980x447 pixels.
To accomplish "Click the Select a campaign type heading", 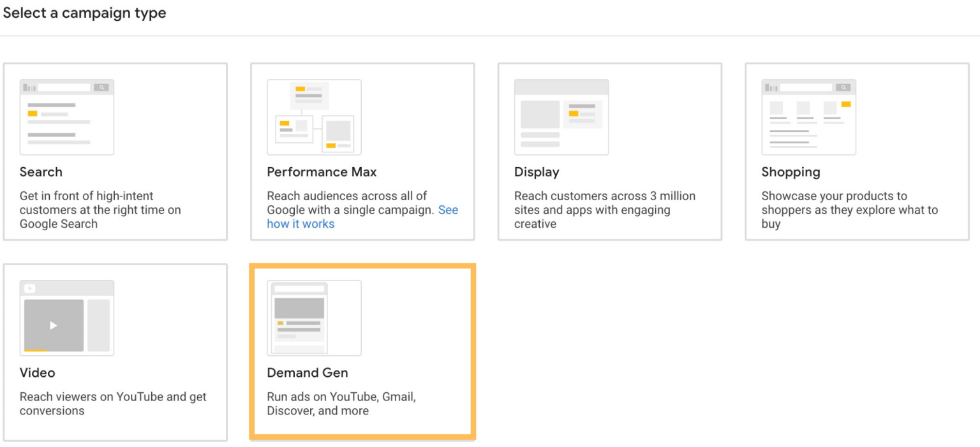I will [x=85, y=13].
